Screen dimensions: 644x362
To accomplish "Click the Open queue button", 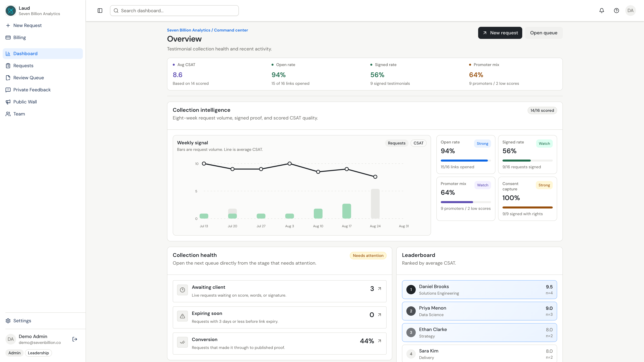I will [x=544, y=33].
